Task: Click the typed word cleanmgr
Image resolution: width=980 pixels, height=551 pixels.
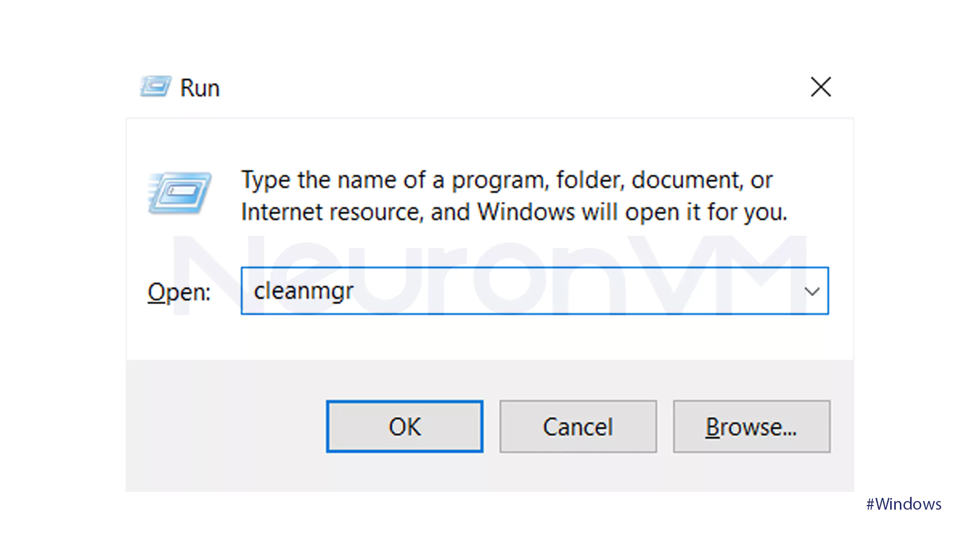Action: click(304, 291)
